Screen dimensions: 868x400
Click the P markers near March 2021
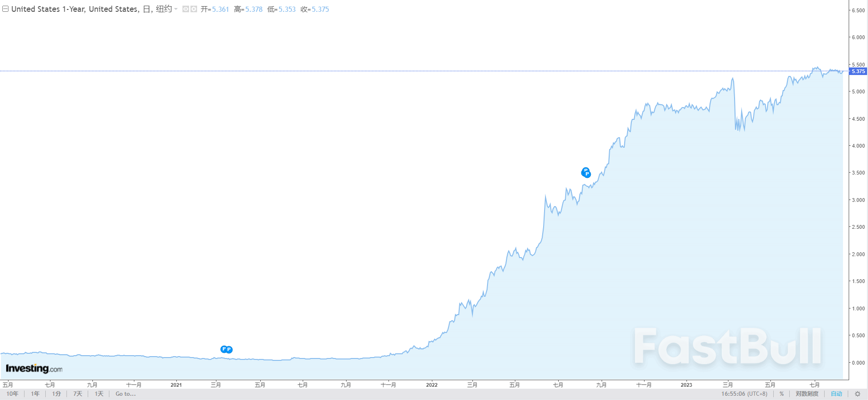[226, 350]
